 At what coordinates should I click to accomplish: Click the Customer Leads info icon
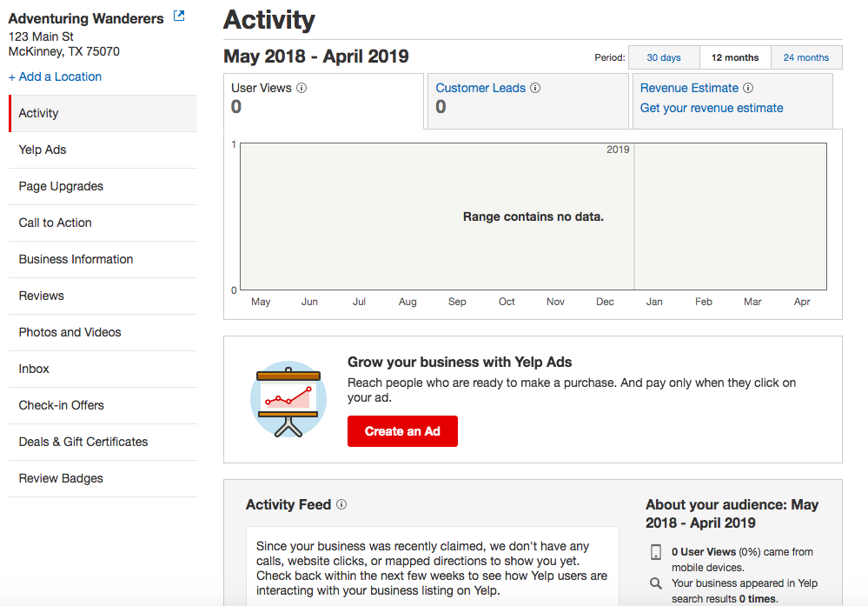(535, 87)
